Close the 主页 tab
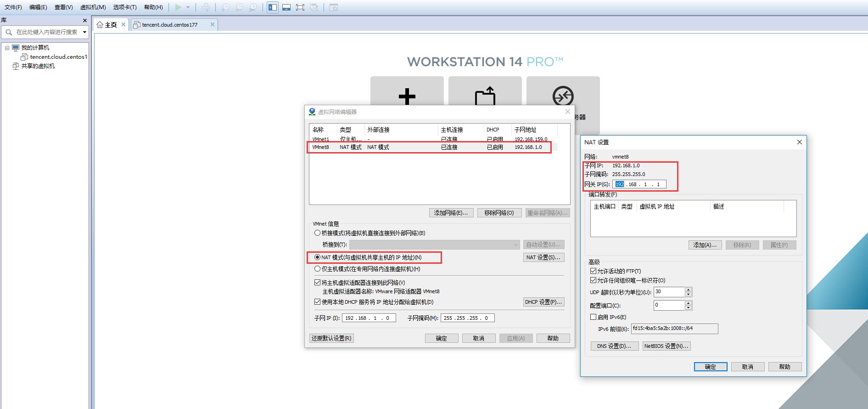 (x=123, y=25)
